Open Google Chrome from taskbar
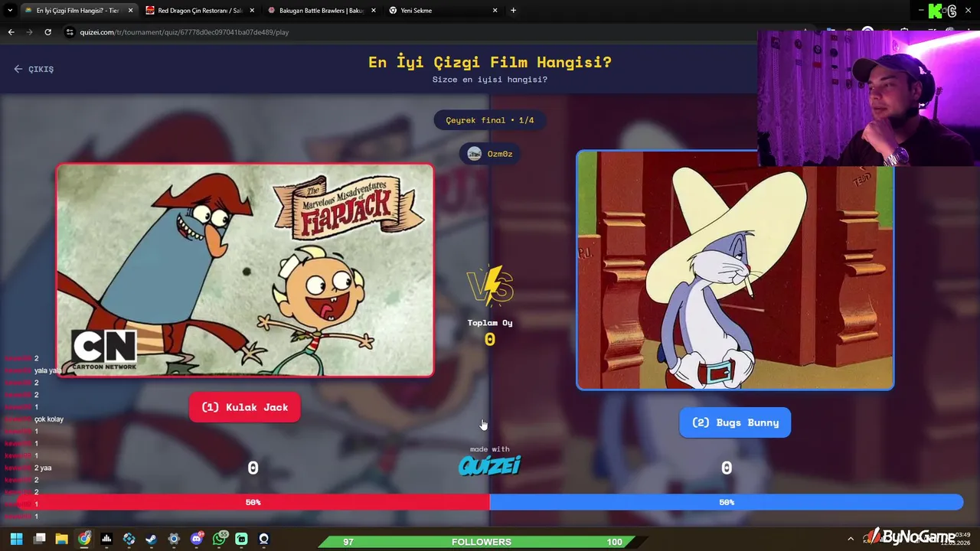980x551 pixels. pyautogui.click(x=84, y=539)
